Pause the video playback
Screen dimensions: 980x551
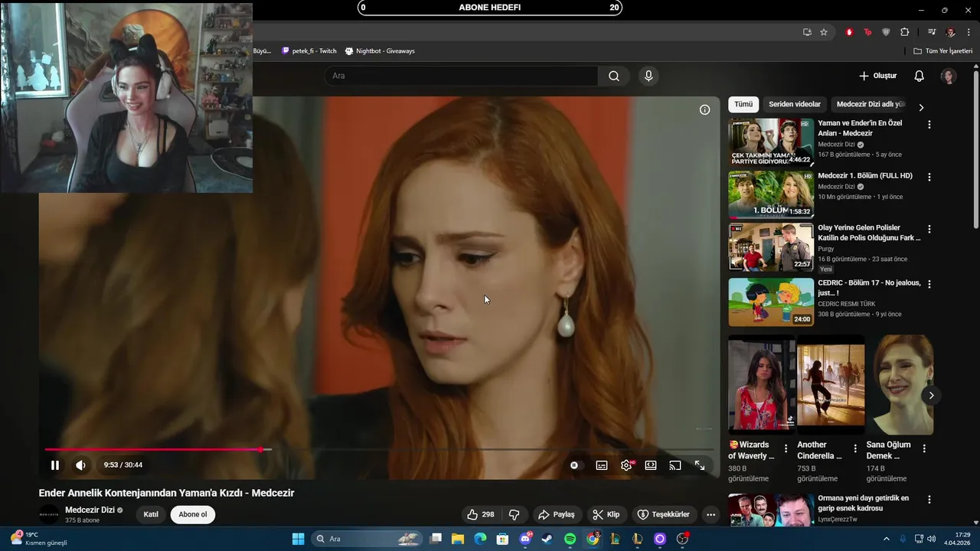point(55,465)
